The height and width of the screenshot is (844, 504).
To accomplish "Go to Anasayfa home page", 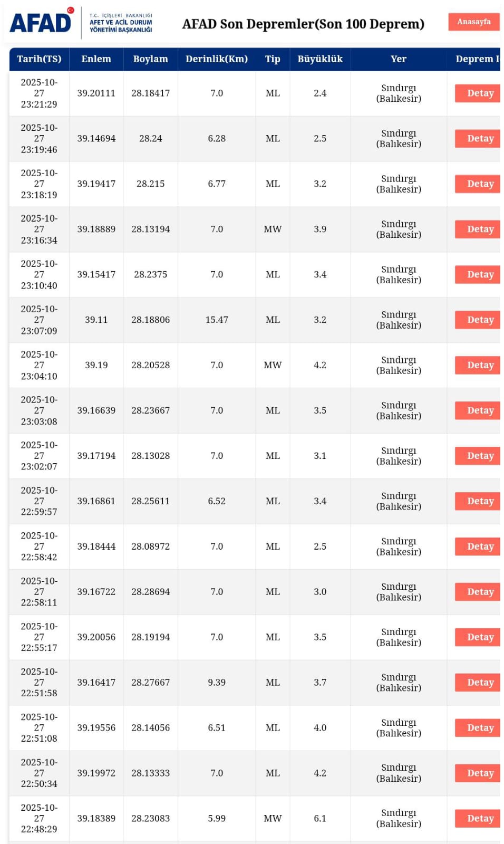I will [x=473, y=22].
